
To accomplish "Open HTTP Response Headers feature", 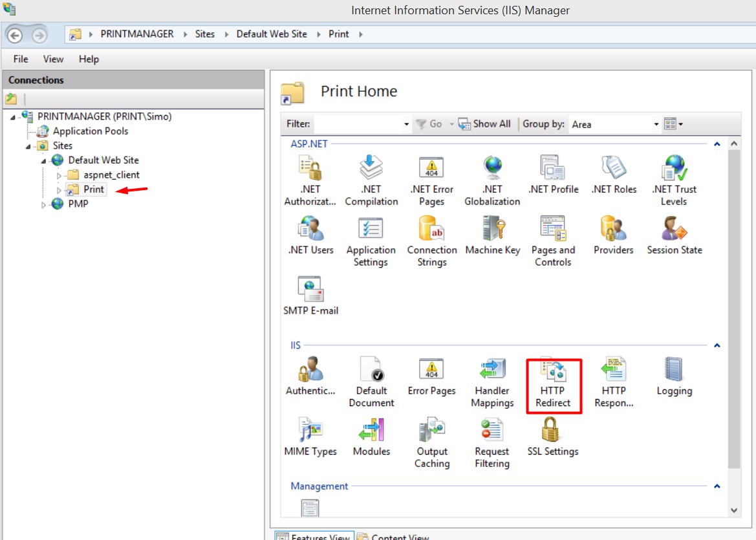I will (614, 382).
